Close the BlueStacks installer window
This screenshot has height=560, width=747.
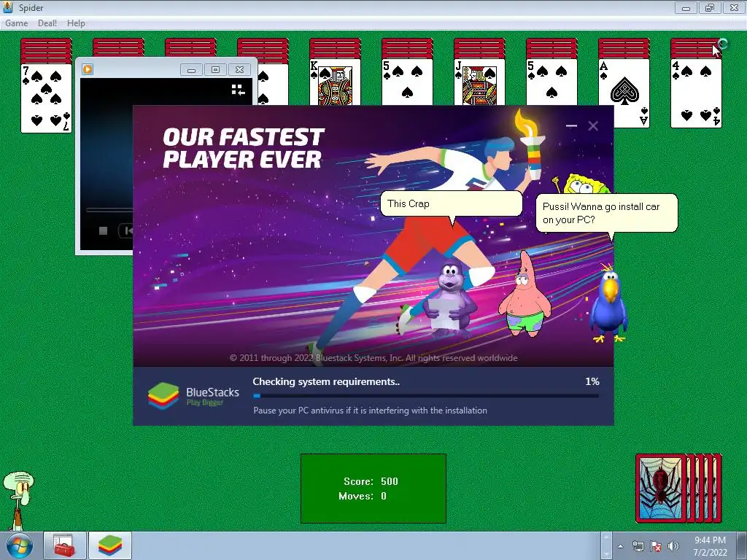pos(593,125)
